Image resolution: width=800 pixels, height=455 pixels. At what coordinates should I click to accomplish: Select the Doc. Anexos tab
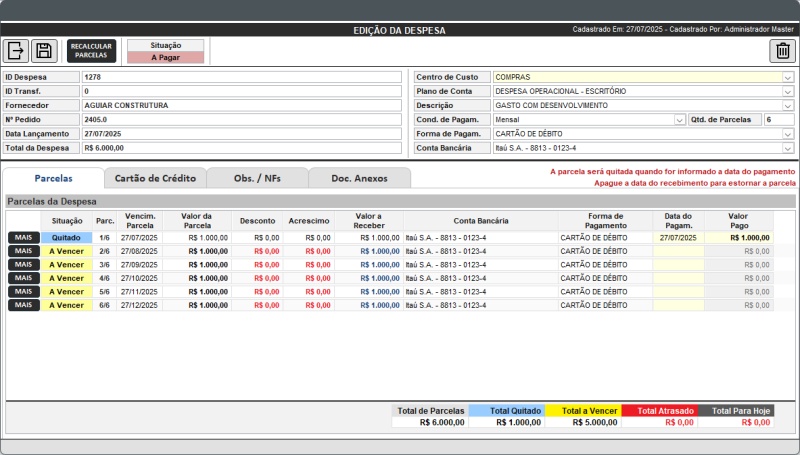tap(359, 178)
